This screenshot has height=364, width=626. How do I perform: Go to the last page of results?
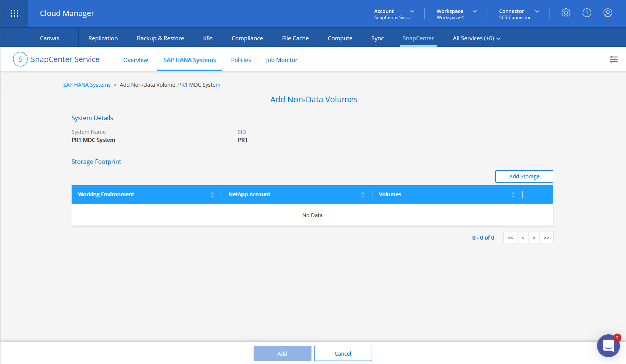pos(546,238)
